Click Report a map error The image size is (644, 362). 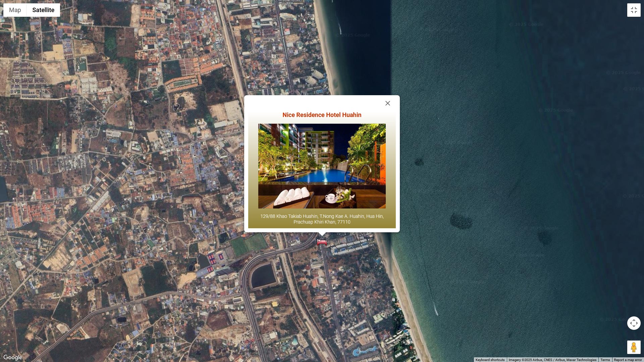(x=628, y=360)
